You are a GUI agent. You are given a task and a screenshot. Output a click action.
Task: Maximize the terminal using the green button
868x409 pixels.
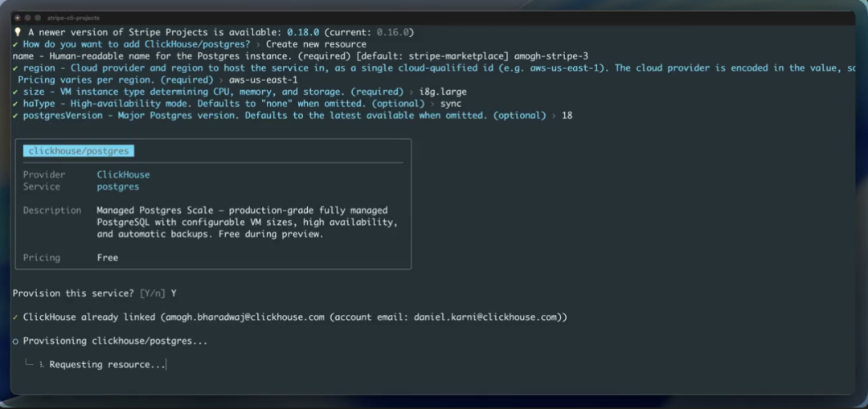(36, 18)
